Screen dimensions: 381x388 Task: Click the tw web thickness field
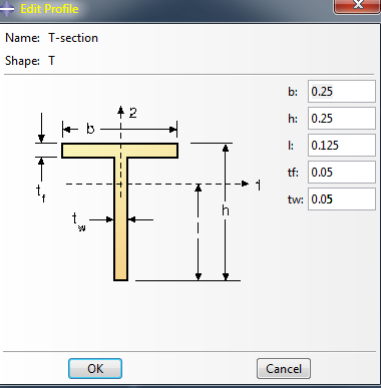tap(342, 199)
